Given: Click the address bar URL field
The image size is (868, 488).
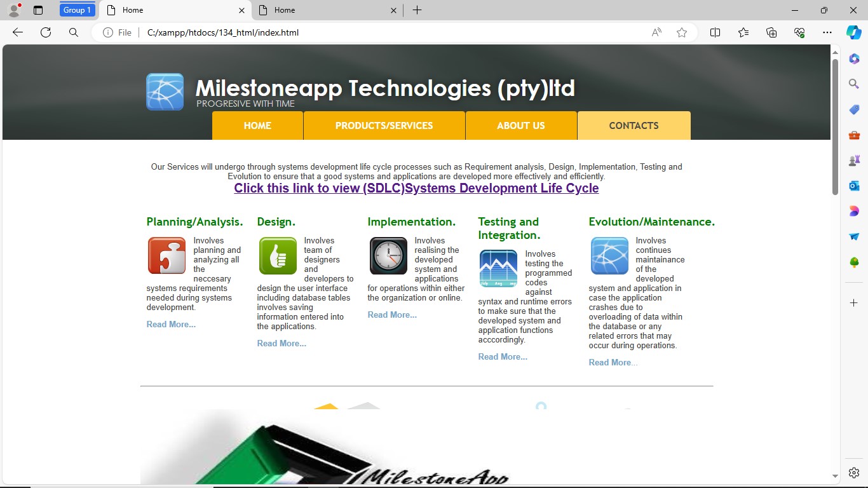Looking at the screenshot, I should point(381,32).
